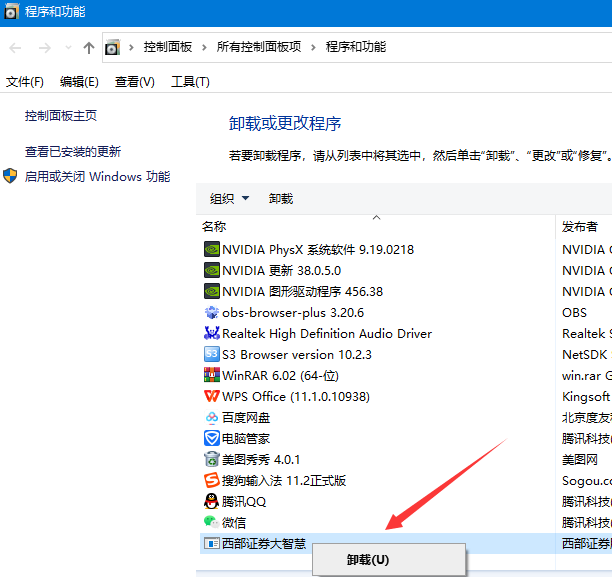Open the 工具(T) menu
Image resolution: width=612 pixels, height=577 pixels.
[x=190, y=82]
